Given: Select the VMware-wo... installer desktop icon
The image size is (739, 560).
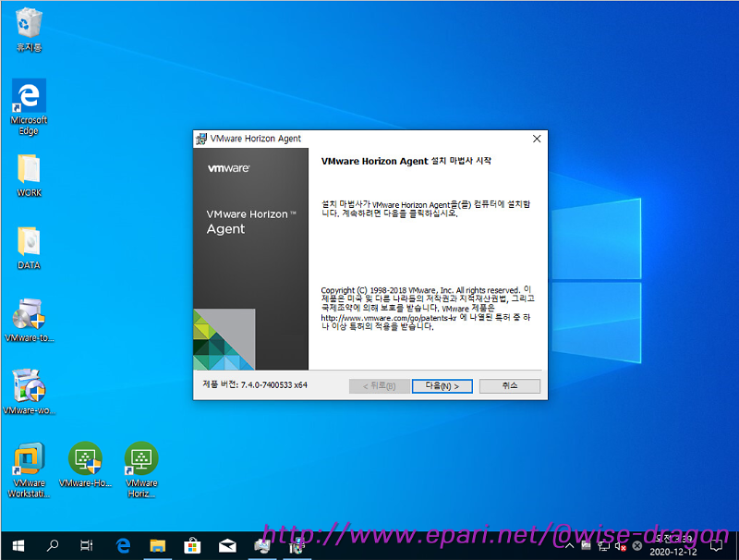Looking at the screenshot, I should tap(30, 392).
